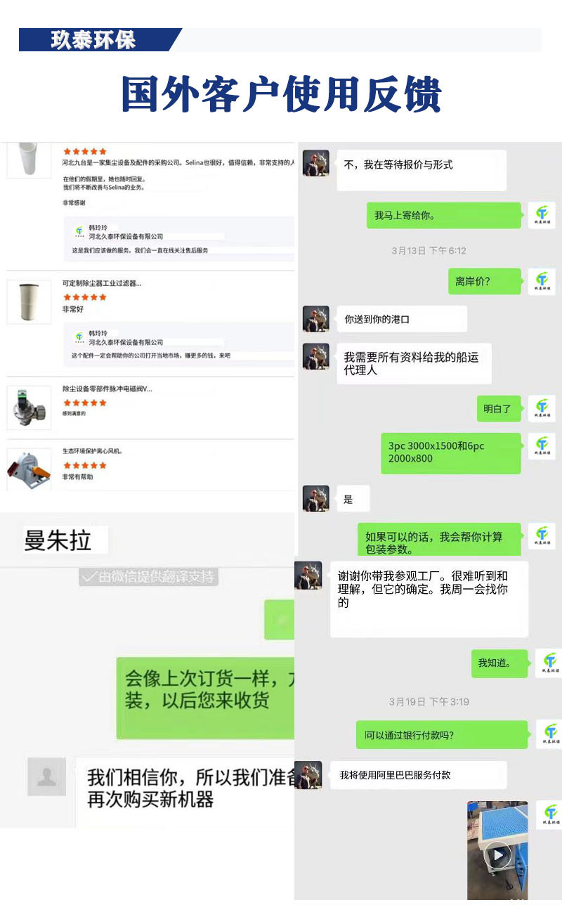Open the 玖泰环保 header label
The height and width of the screenshot is (924, 562).
point(93,40)
